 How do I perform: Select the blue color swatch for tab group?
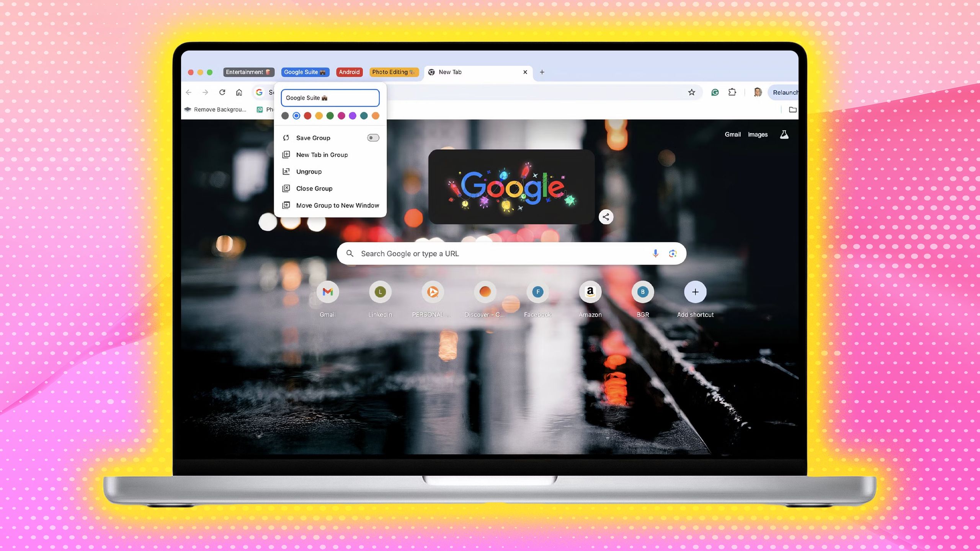point(296,115)
